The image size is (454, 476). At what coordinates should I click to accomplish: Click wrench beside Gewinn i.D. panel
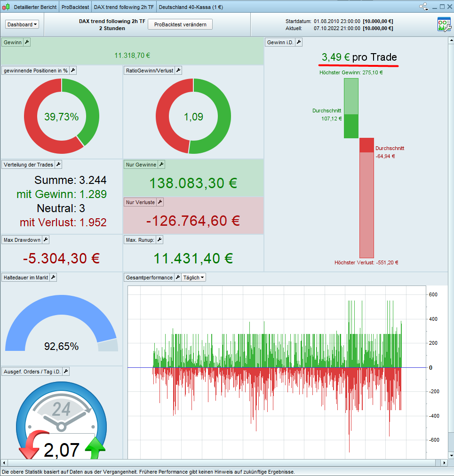pos(299,42)
